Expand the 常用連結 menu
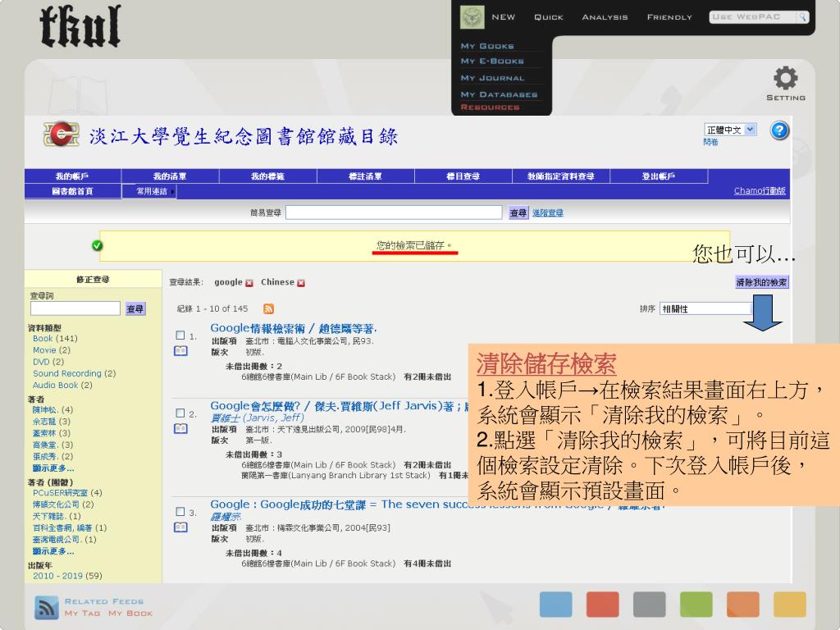Viewport: 840px width, 630px height. [x=152, y=191]
